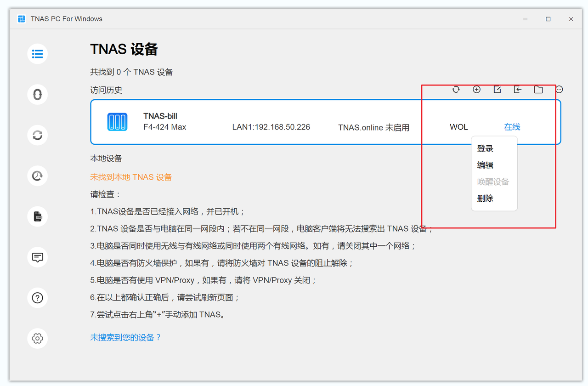Click the WOL label on TNAS-bill row
The height and width of the screenshot is (386, 588).
click(x=458, y=127)
